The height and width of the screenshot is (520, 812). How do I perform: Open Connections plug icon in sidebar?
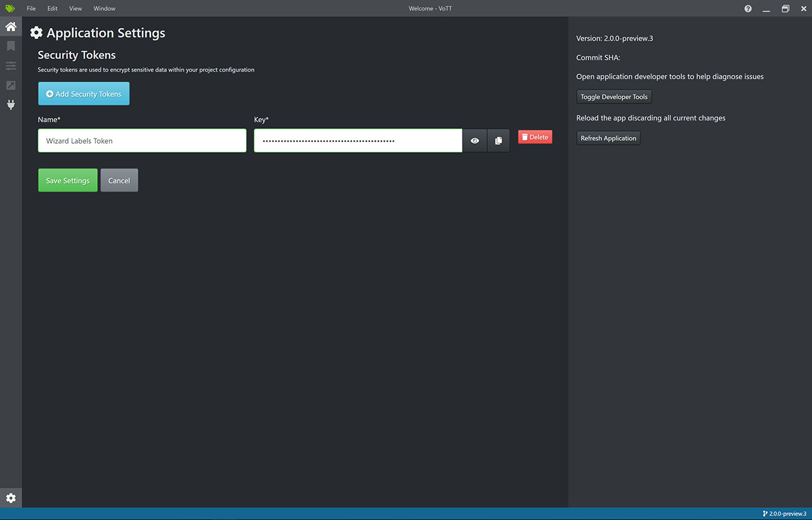pos(11,105)
